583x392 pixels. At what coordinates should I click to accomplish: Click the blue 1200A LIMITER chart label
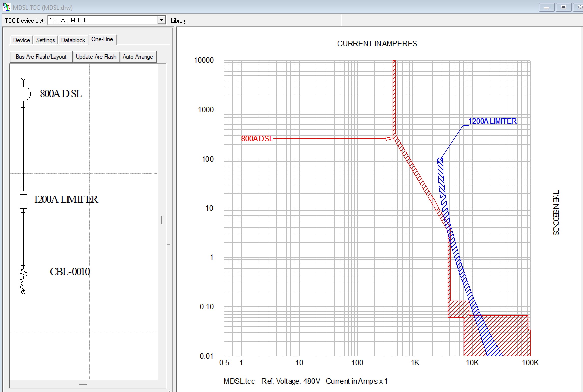point(492,121)
